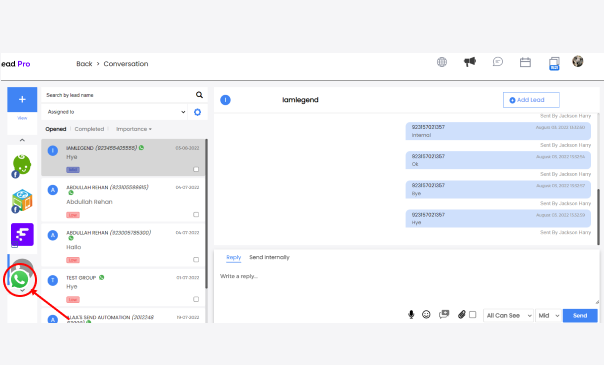This screenshot has width=604, height=365.
Task: Click the search magnifier icon
Action: pyautogui.click(x=199, y=95)
